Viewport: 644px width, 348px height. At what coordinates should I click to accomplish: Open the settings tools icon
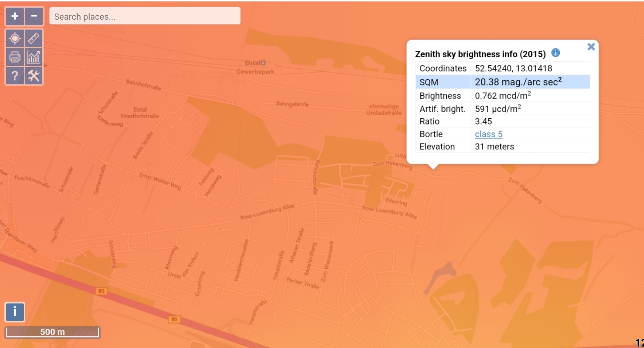click(34, 76)
